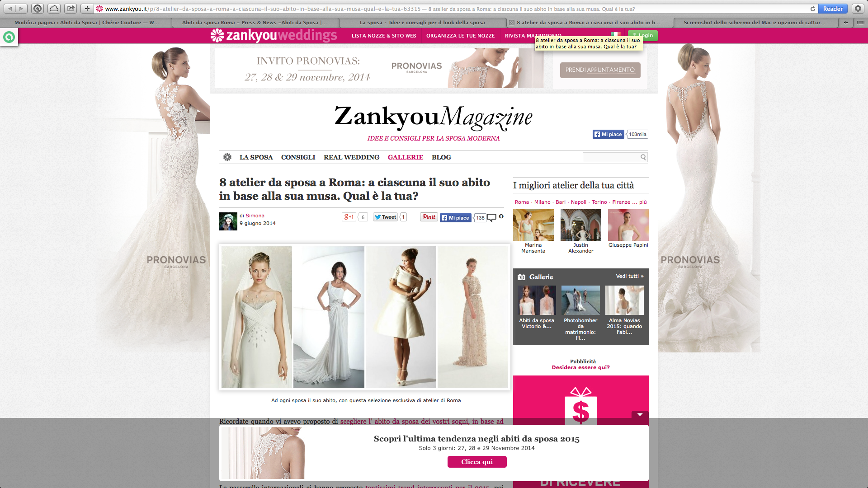Open the GALLERIE section

coord(406,157)
